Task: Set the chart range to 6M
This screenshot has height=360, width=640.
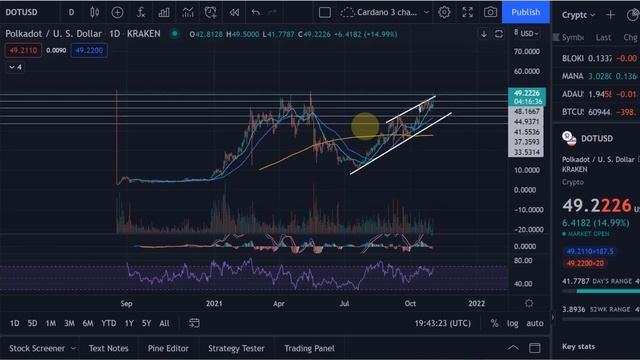Action: (88, 323)
